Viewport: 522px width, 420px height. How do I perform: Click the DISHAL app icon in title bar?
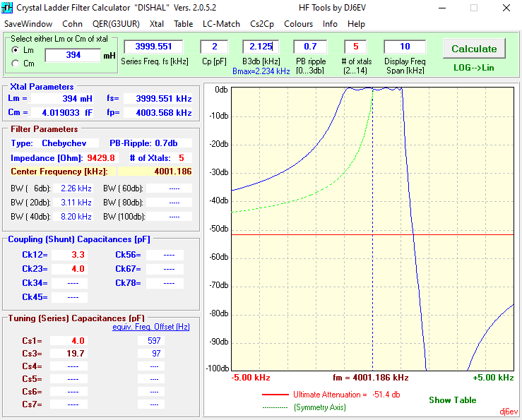coord(6,7)
